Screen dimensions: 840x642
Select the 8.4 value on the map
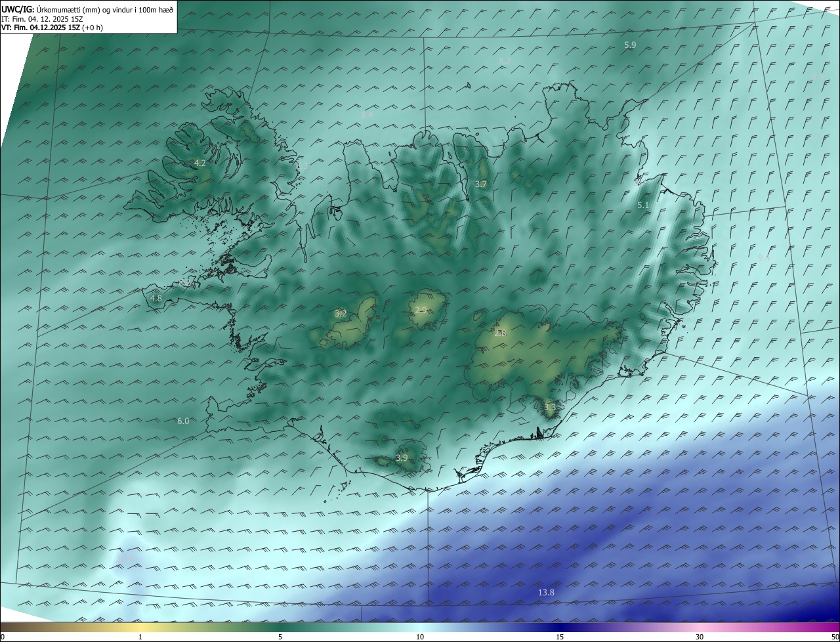point(367,115)
